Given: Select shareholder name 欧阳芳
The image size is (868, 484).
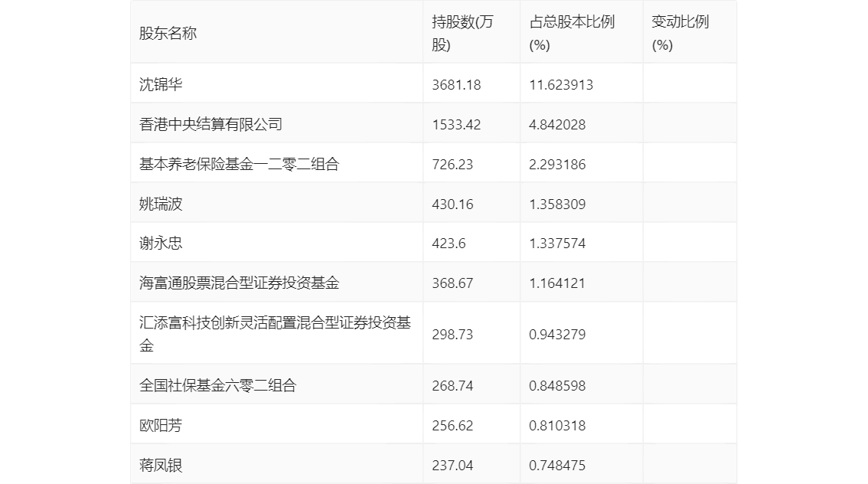Looking at the screenshot, I should [x=161, y=425].
